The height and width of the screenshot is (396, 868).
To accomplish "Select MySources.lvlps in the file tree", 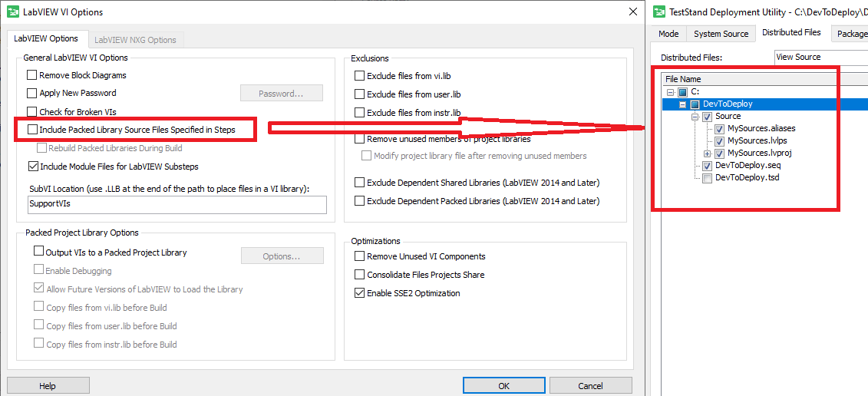I will click(757, 140).
